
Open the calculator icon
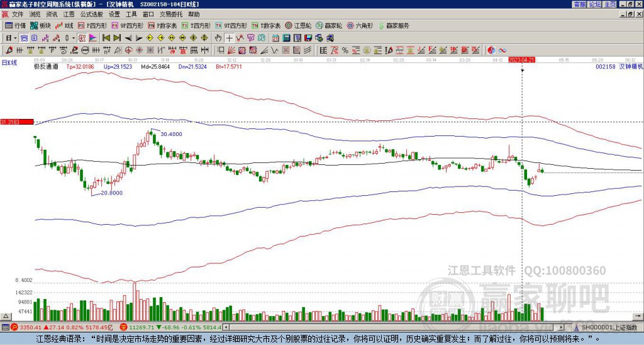click(286, 38)
